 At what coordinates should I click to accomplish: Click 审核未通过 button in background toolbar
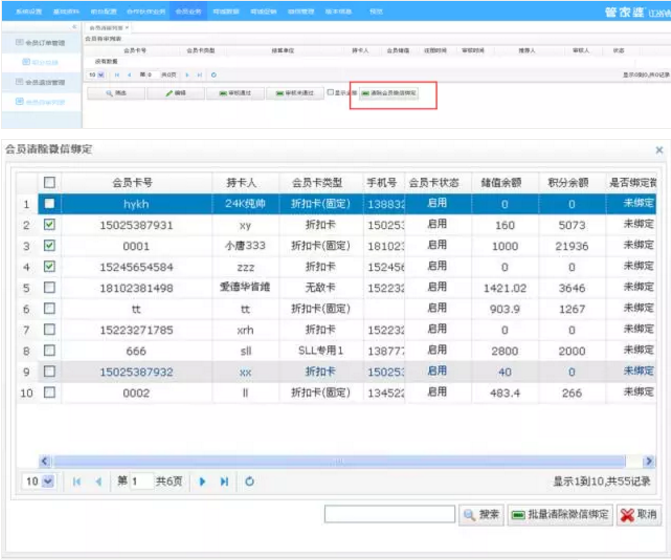294,93
